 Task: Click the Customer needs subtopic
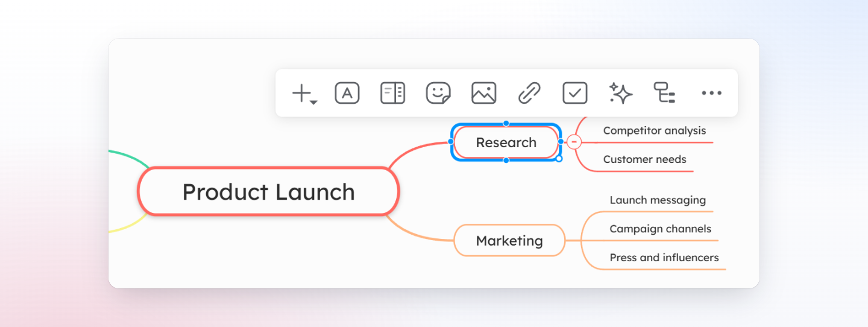tap(645, 159)
